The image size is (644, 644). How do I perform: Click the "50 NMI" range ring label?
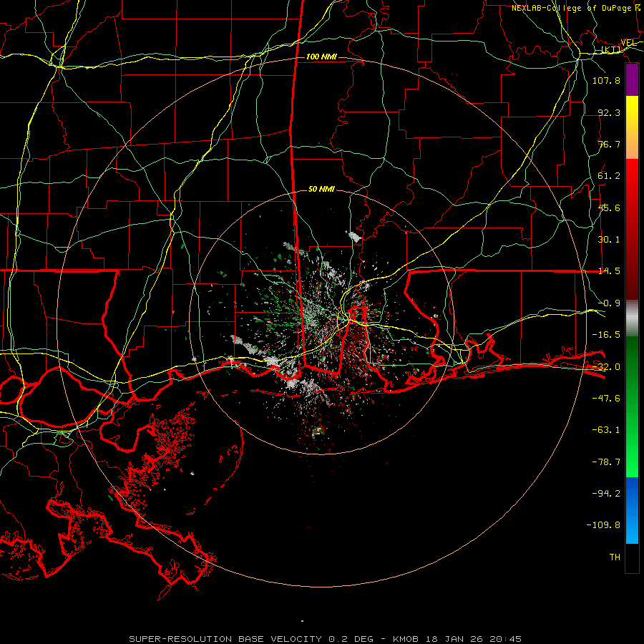point(321,189)
